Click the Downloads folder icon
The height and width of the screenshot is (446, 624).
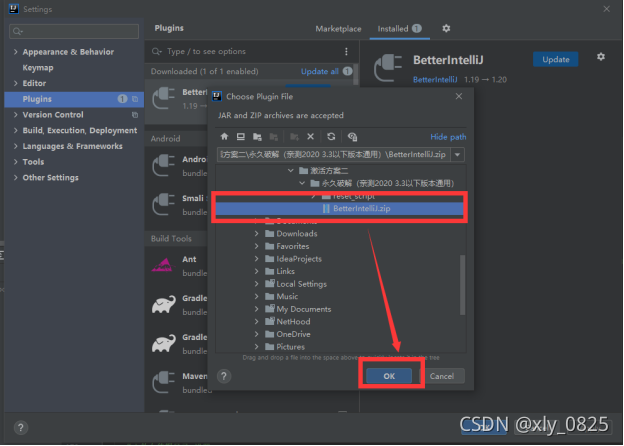(270, 234)
